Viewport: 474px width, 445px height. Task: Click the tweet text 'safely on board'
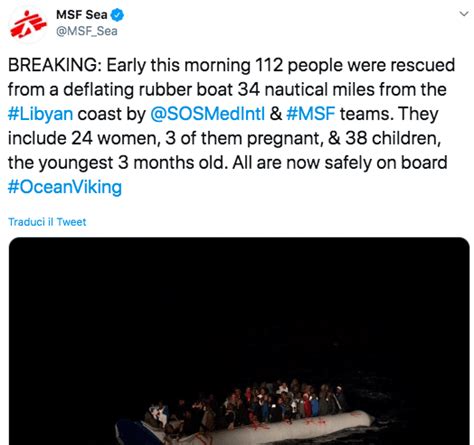pyautogui.click(x=386, y=163)
